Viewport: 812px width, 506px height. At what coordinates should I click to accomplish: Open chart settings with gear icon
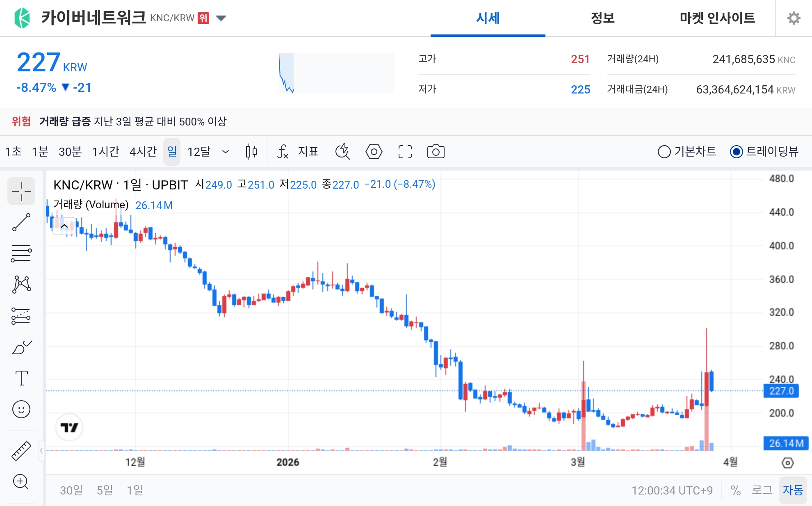[x=794, y=18]
